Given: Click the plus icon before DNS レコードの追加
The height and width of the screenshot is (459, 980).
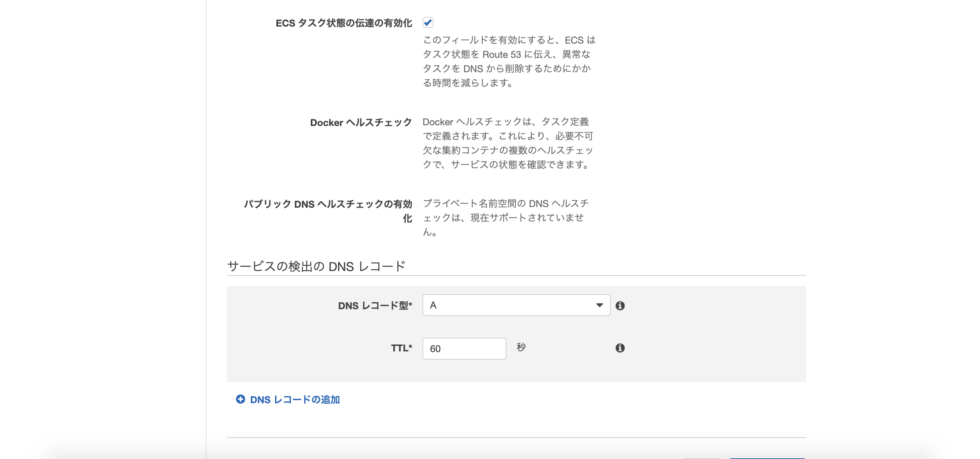Looking at the screenshot, I should coord(241,400).
